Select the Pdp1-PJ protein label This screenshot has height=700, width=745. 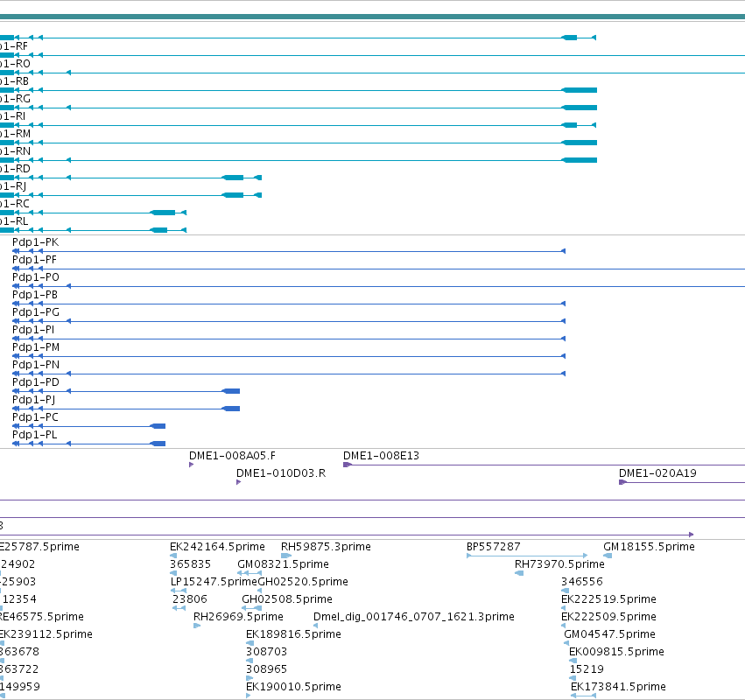[34, 400]
